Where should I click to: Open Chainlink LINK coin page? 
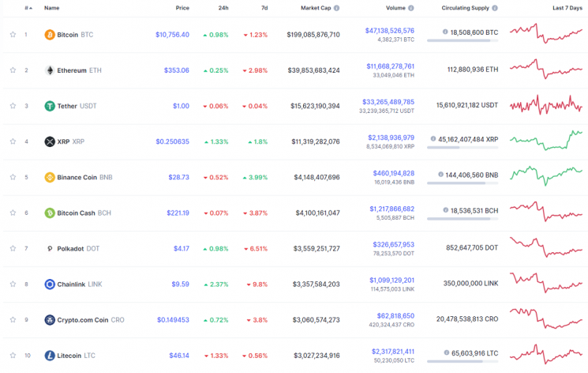[x=80, y=284]
